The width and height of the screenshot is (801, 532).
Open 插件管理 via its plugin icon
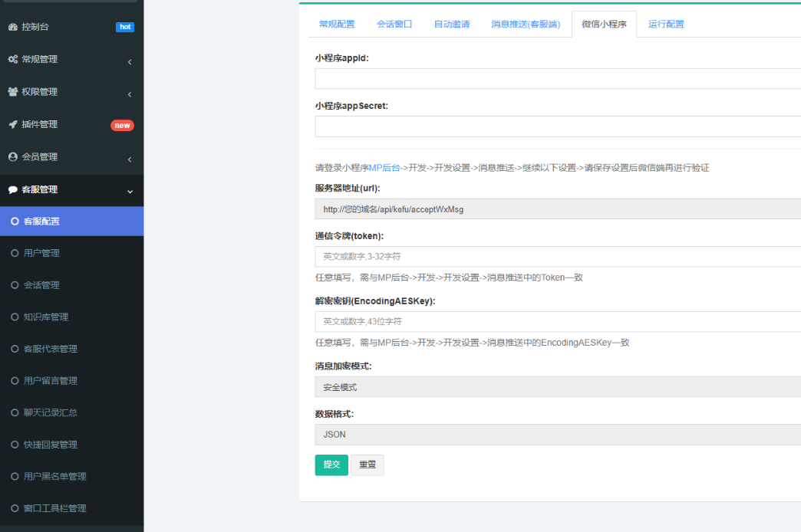coord(12,124)
